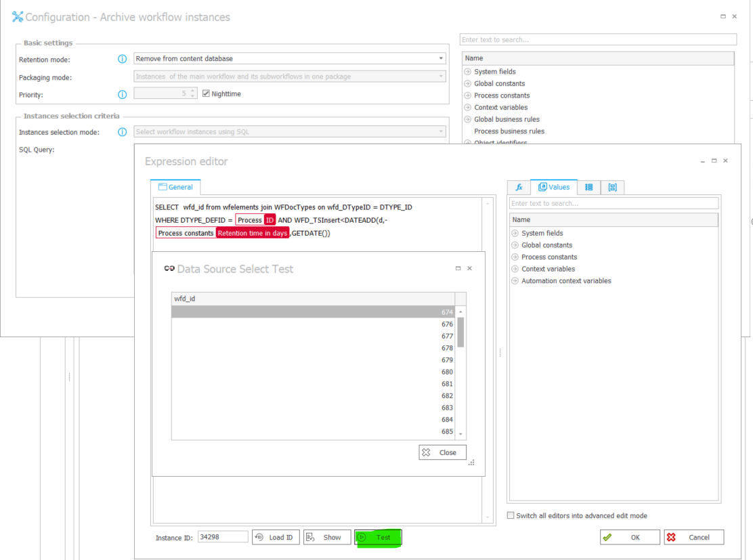Screen dimensions: 753x560
Task: Expand Process constants in the Values tree
Action: pyautogui.click(x=515, y=257)
